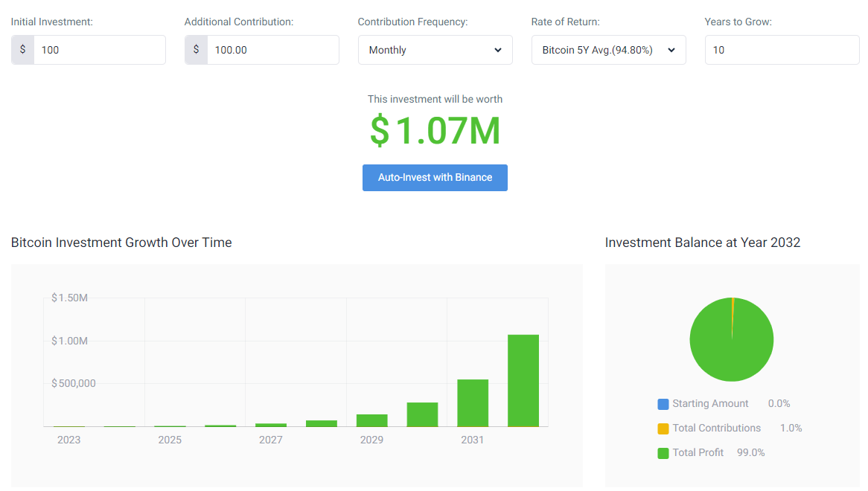
Task: Toggle the Total Profit green legend swatch
Action: 663,453
